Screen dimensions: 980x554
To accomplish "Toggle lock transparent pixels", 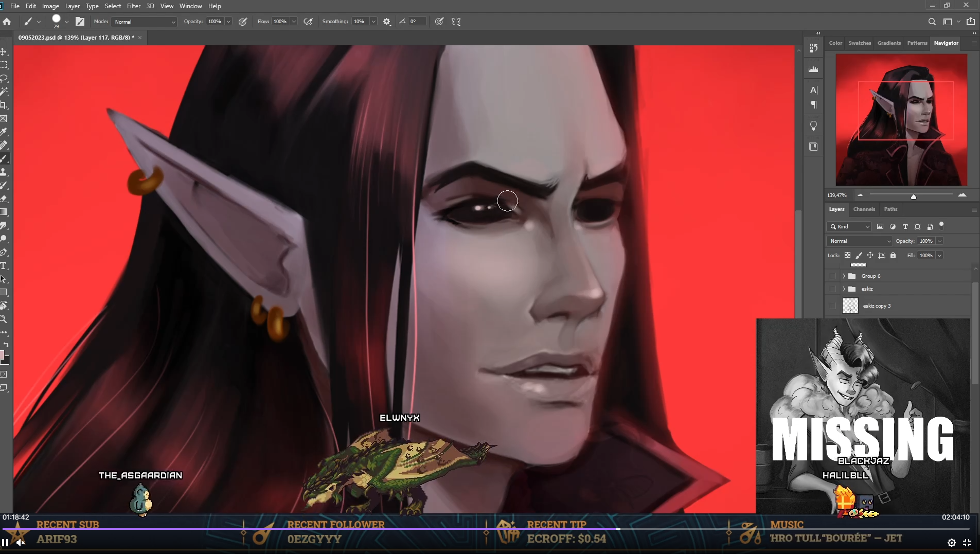I will point(847,255).
